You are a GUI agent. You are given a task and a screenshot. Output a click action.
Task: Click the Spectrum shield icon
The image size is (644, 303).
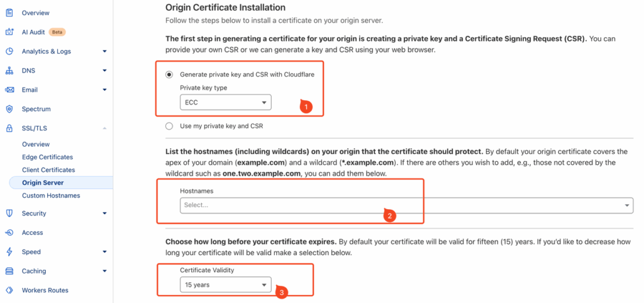(x=9, y=109)
